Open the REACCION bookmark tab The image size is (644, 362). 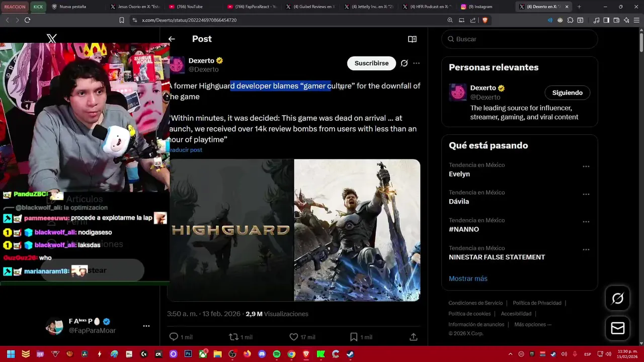coord(15,7)
